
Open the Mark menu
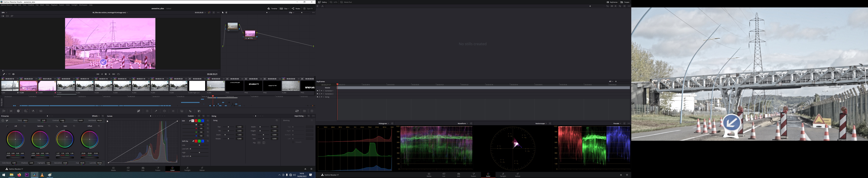point(42,5)
